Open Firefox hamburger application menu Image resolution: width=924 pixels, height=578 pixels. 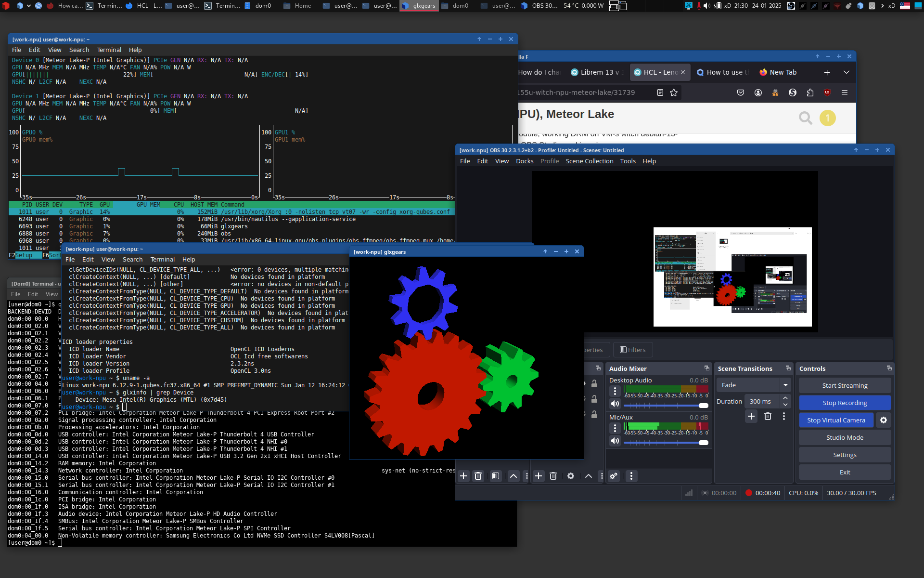845,92
